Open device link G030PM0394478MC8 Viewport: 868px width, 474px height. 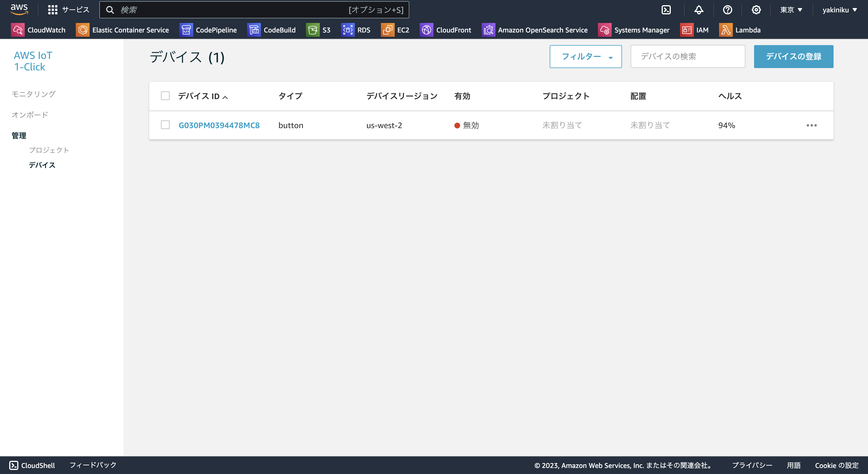click(x=219, y=126)
